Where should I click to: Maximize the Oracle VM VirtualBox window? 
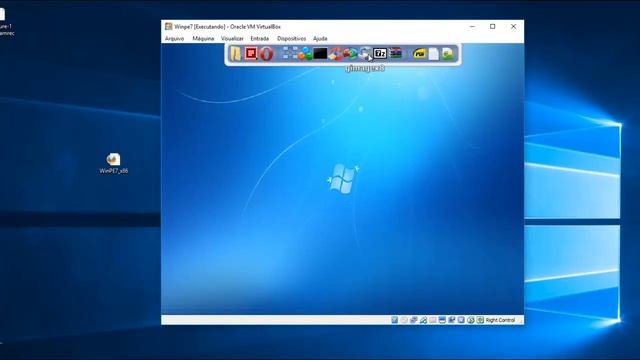pyautogui.click(x=493, y=27)
